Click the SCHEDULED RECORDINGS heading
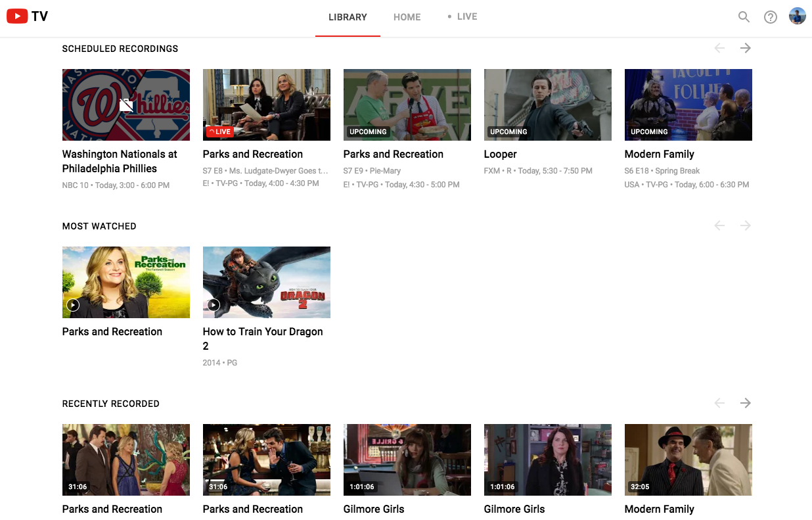The width and height of the screenshot is (812, 520). coord(120,49)
